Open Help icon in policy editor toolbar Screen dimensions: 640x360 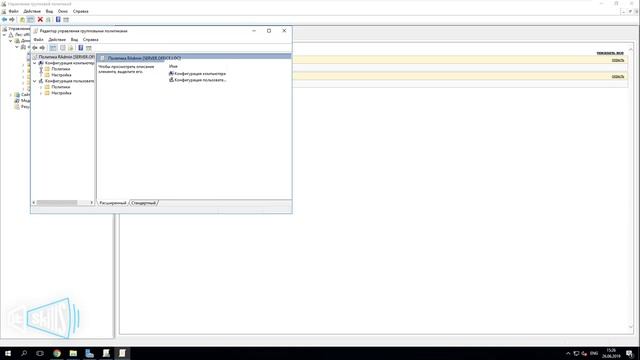80,48
